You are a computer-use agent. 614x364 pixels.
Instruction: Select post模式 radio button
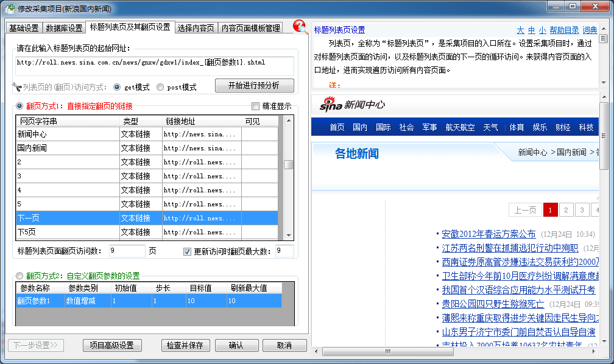click(160, 87)
